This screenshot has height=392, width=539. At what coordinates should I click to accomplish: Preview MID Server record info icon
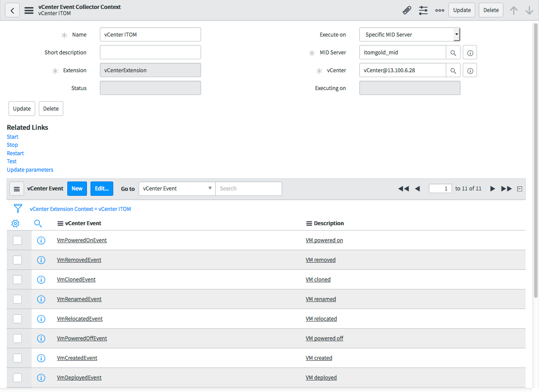(470, 53)
